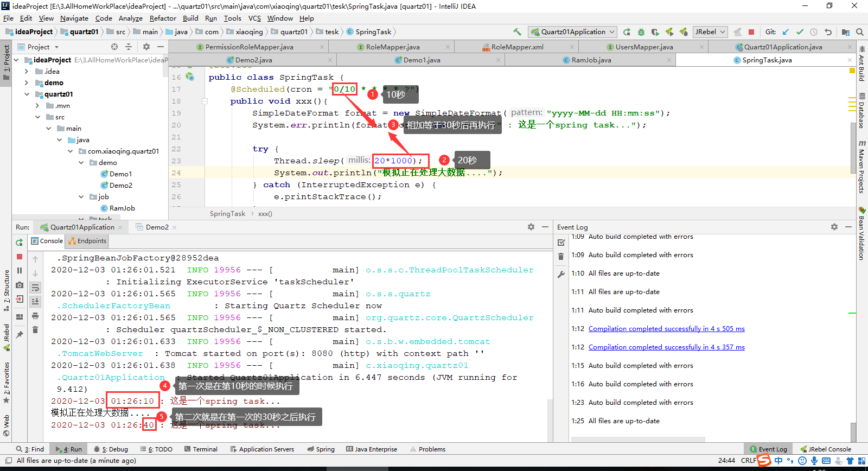Open Search Everywhere magnifier icon
The width and height of the screenshot is (868, 471).
[x=860, y=32]
